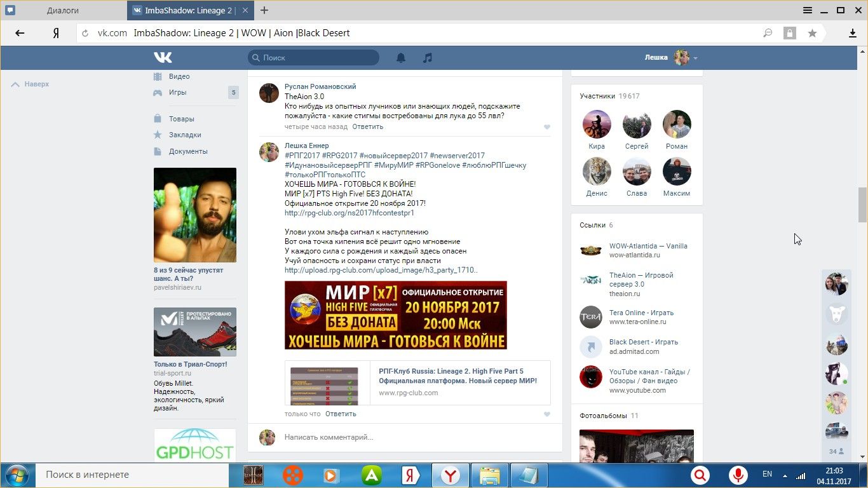Reply to Лешка Еннер's comment
Viewport: 868px width, 488px height.
[341, 414]
